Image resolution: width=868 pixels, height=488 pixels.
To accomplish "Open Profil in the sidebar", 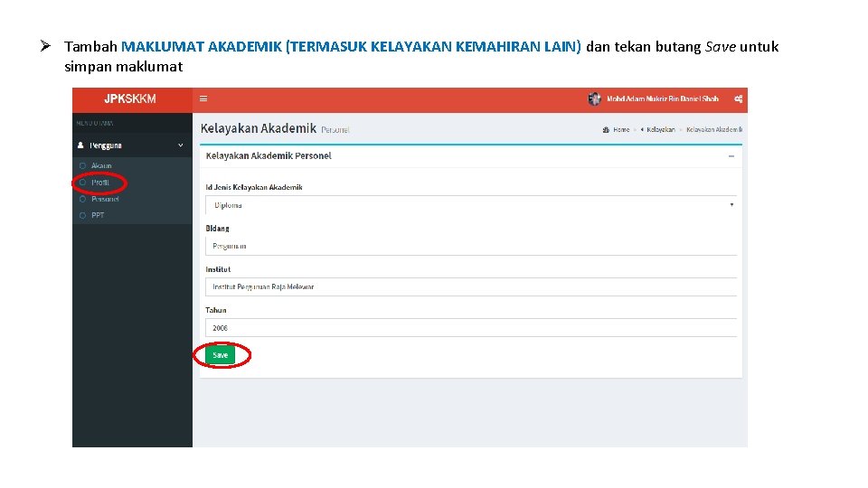I will click(100, 182).
